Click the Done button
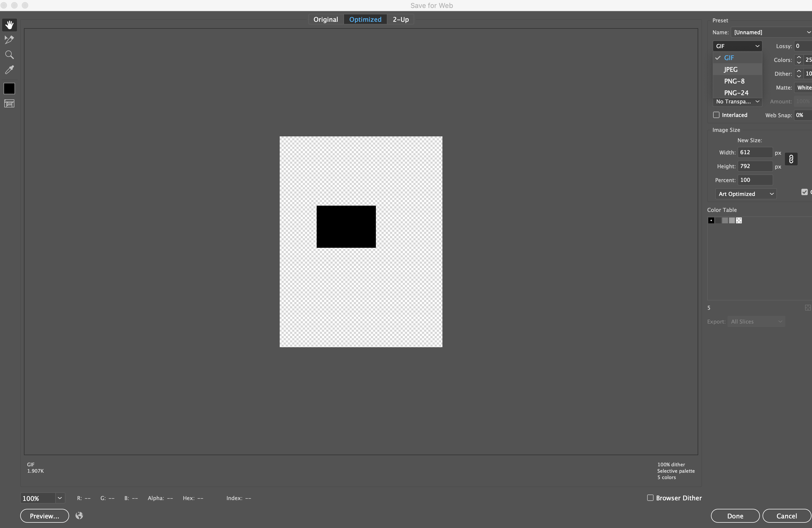The height and width of the screenshot is (528, 812). (735, 516)
